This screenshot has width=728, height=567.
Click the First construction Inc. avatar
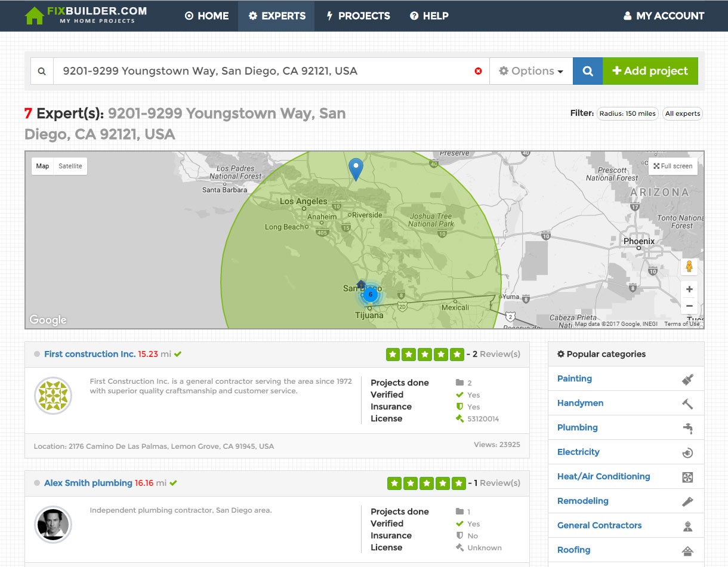point(53,396)
